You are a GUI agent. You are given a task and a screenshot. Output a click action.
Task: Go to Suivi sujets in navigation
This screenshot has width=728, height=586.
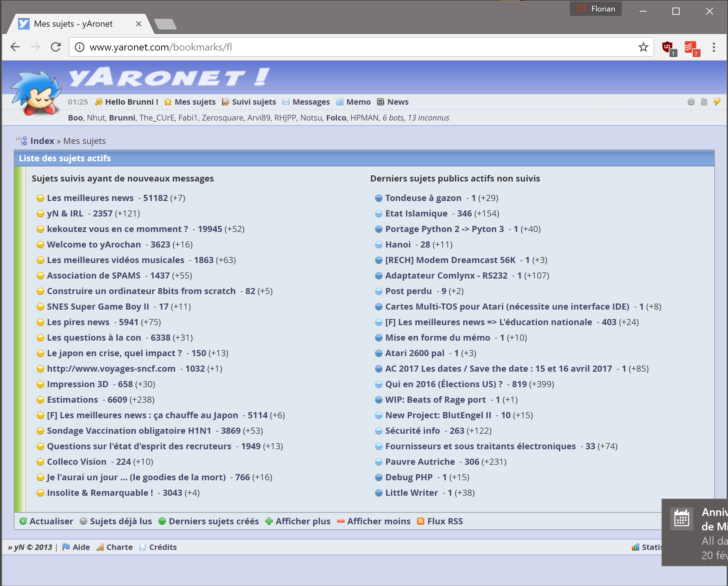(253, 102)
